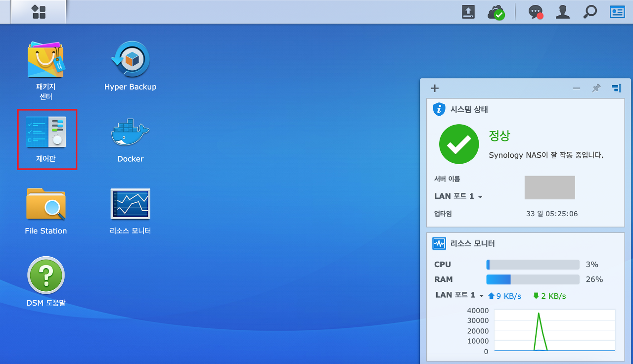Click the CPU usage bar
Image resolution: width=633 pixels, height=364 pixels.
tap(533, 265)
